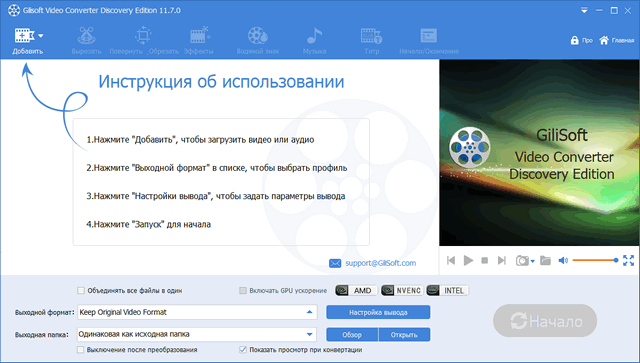
Task: Open the title bar menu arrow
Action: pos(584,11)
